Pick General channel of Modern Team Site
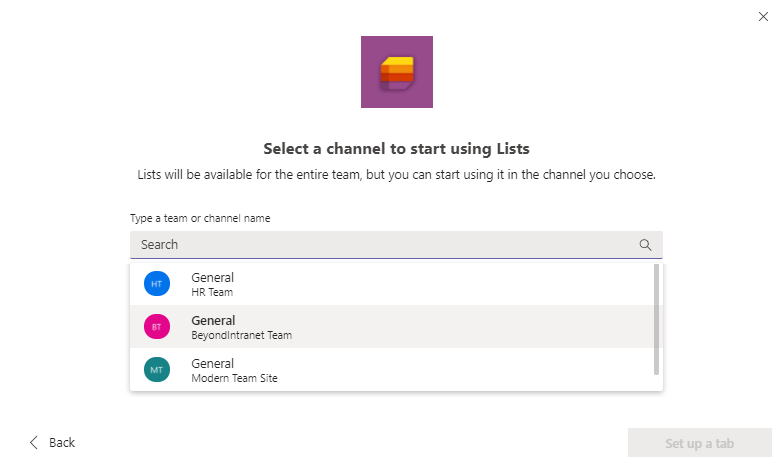 click(213, 363)
